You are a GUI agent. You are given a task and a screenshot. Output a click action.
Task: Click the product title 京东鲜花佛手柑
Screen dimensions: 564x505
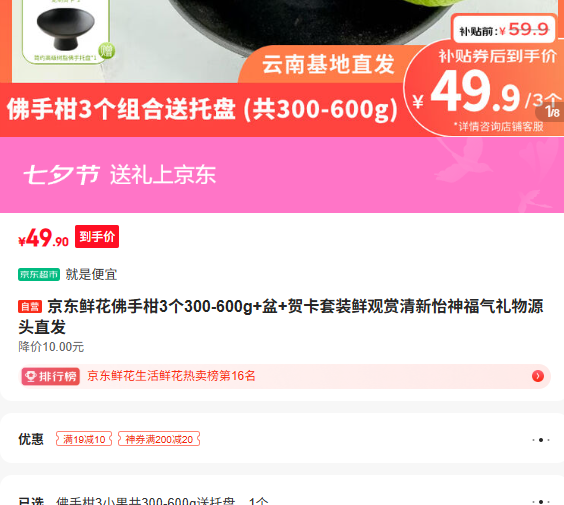tap(281, 317)
